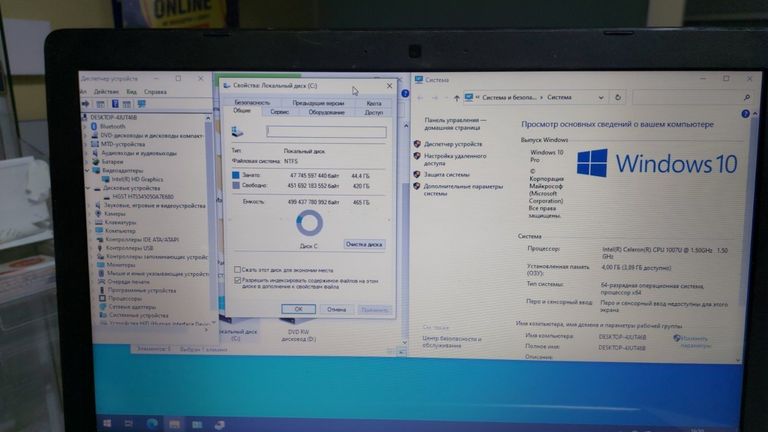
Task: Click the up arrow in System window navigation
Action: 456,98
